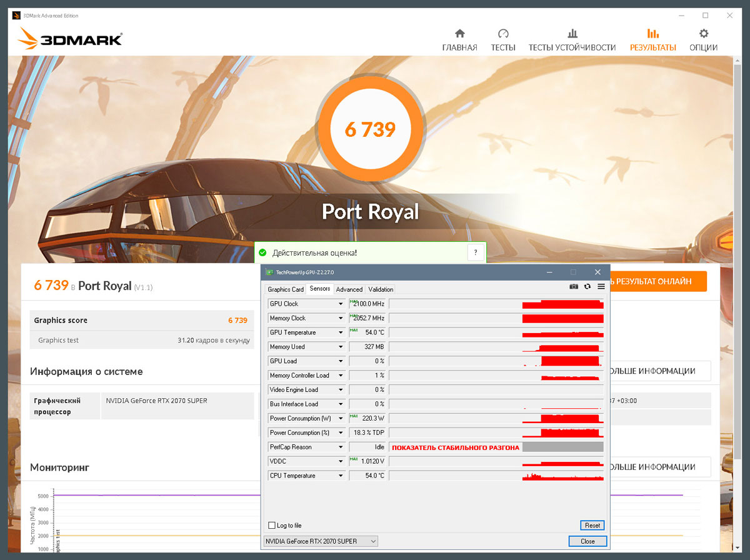This screenshot has height=560, width=750.
Task: Switch to the Sensors tab
Action: [x=320, y=289]
